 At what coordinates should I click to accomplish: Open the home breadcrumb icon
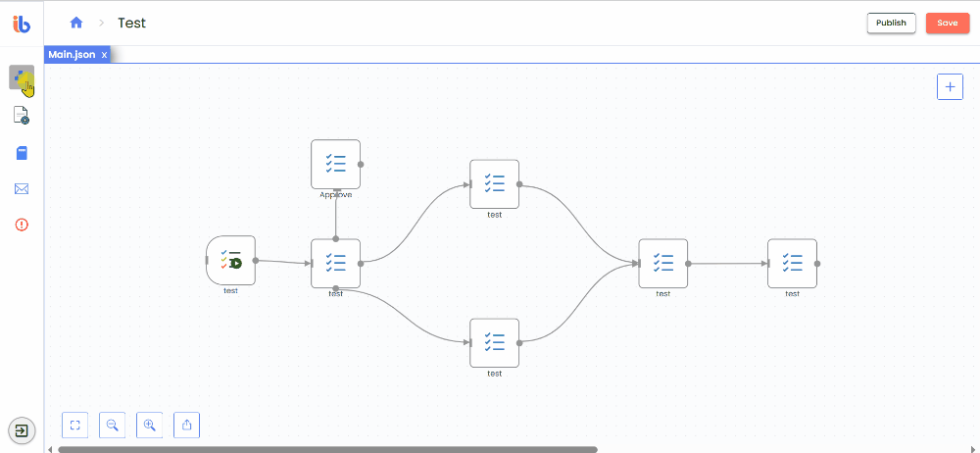click(x=76, y=23)
